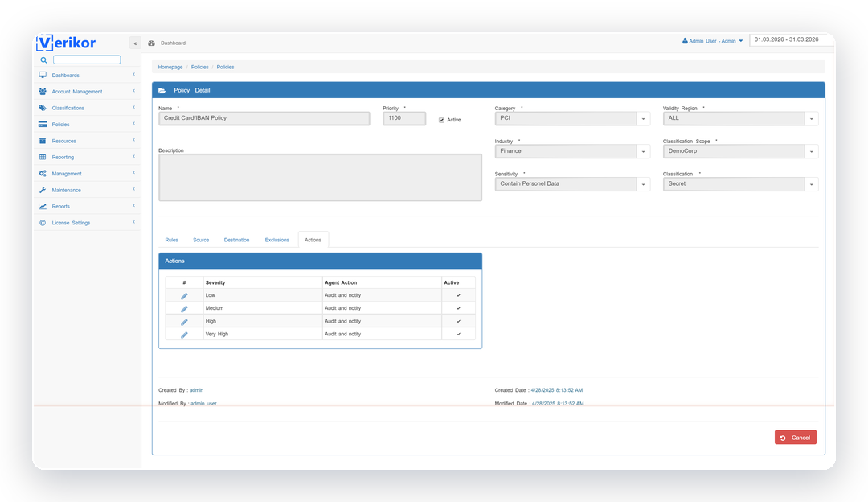The image size is (868, 502).
Task: Edit the Very High severity action via pencil icon
Action: [184, 335]
